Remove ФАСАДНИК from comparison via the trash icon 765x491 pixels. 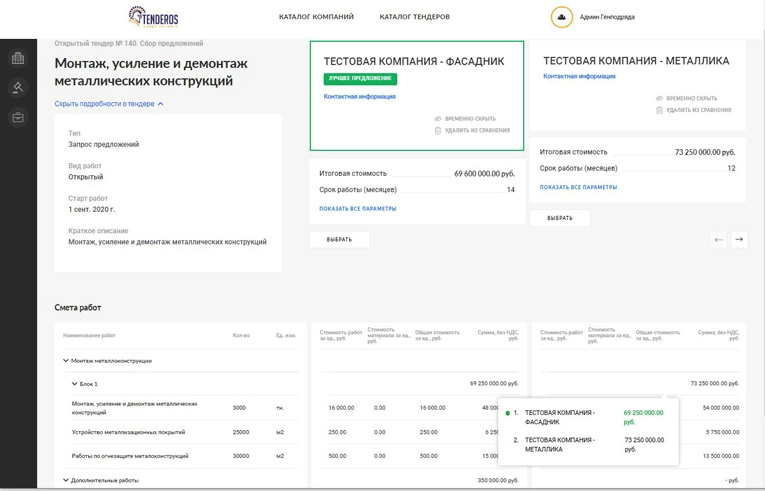[x=438, y=130]
